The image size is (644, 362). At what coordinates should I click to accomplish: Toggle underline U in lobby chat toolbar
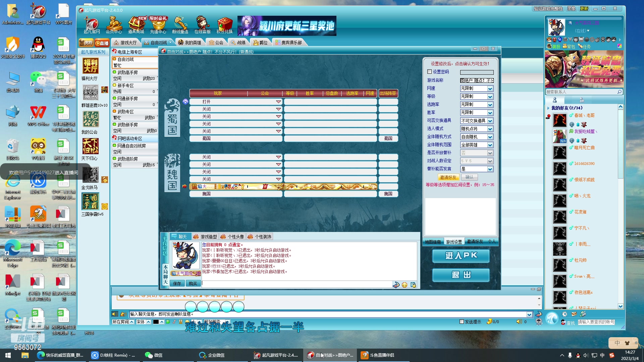[x=180, y=322]
